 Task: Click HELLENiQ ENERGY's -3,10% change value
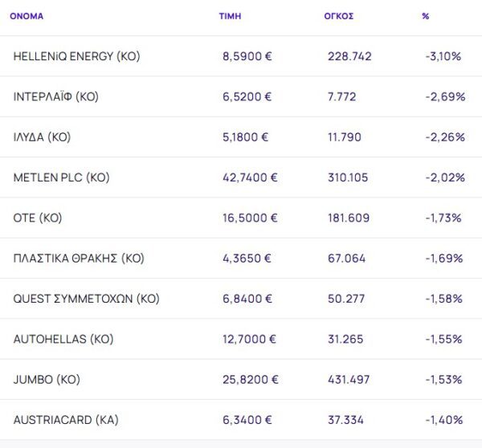pos(445,56)
